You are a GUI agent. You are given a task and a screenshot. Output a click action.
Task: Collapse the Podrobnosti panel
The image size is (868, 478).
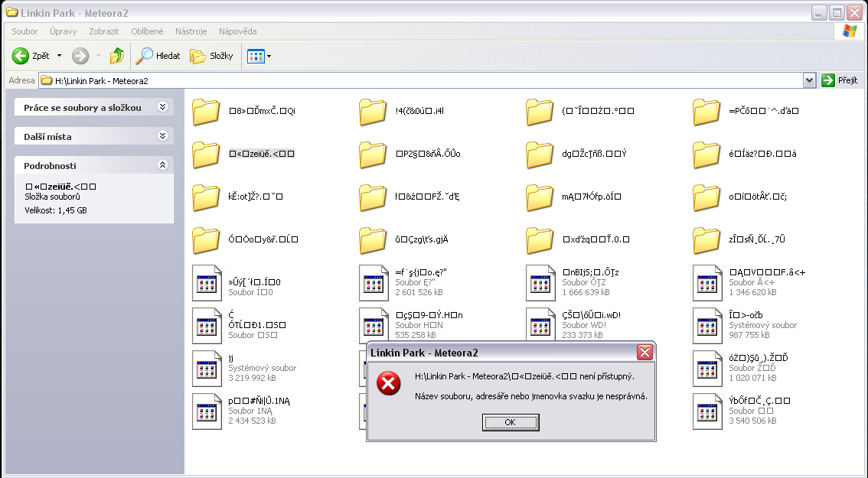pos(162,165)
